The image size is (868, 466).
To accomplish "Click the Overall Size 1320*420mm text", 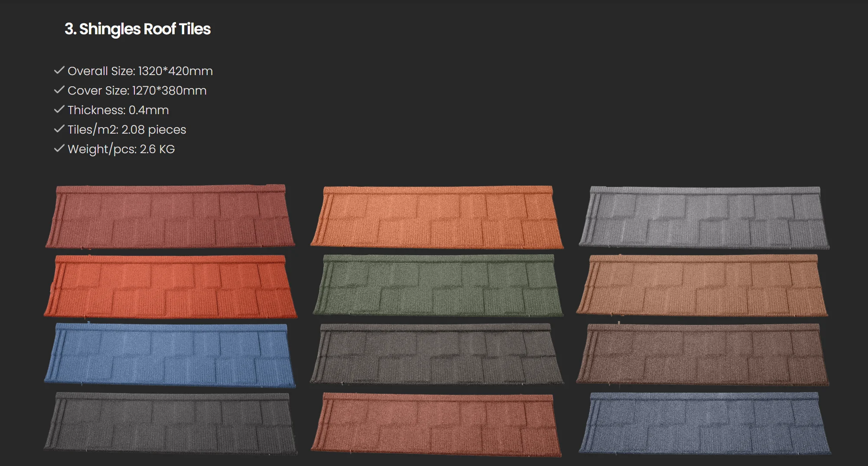I will [140, 71].
